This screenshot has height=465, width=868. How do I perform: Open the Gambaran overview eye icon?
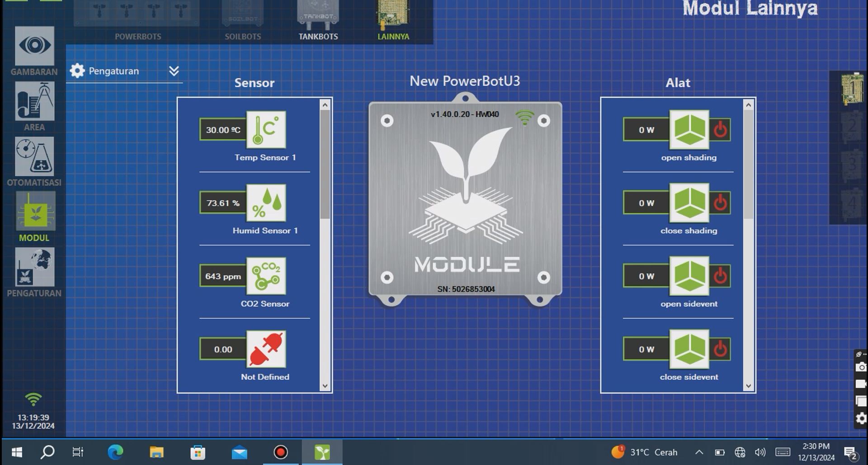click(34, 46)
